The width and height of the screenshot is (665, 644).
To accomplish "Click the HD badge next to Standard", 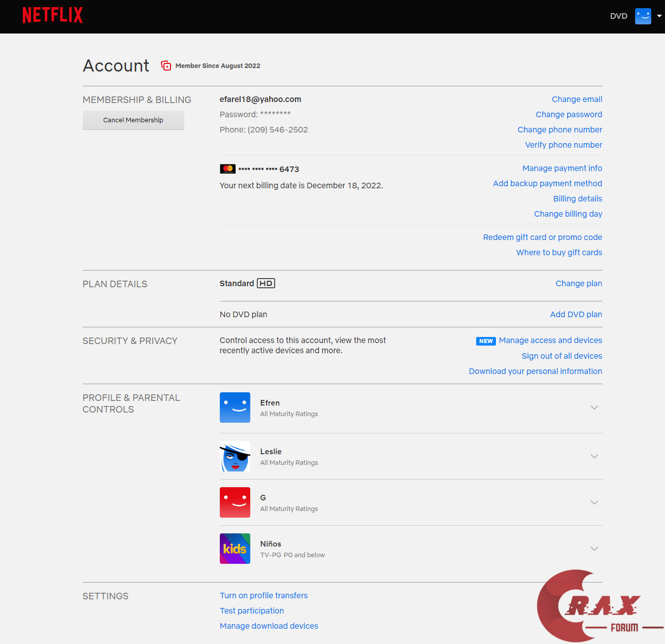I will coord(266,283).
